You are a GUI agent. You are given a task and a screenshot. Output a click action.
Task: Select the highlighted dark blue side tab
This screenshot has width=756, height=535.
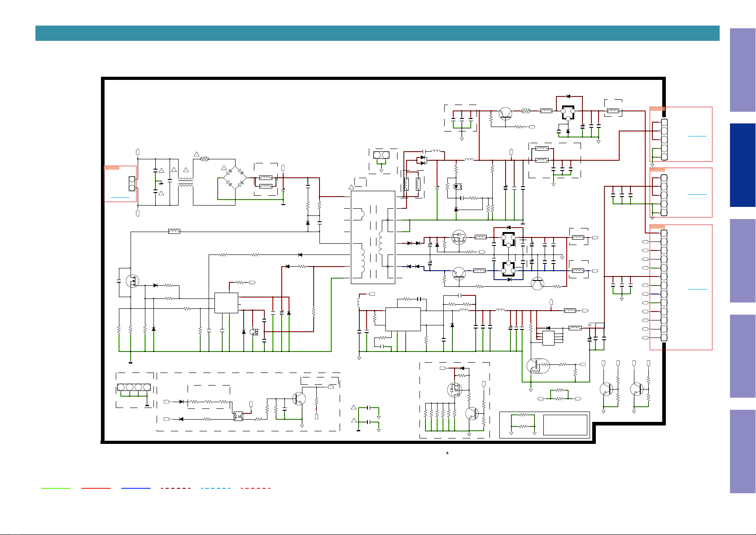(743, 165)
